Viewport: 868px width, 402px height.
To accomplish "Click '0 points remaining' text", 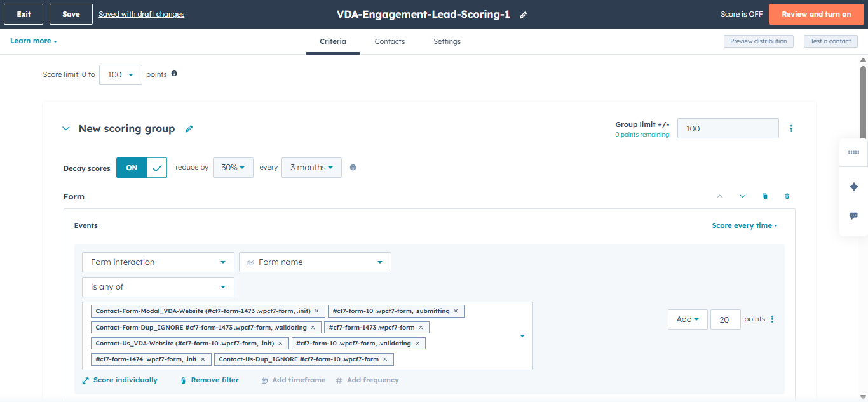I will click(642, 135).
